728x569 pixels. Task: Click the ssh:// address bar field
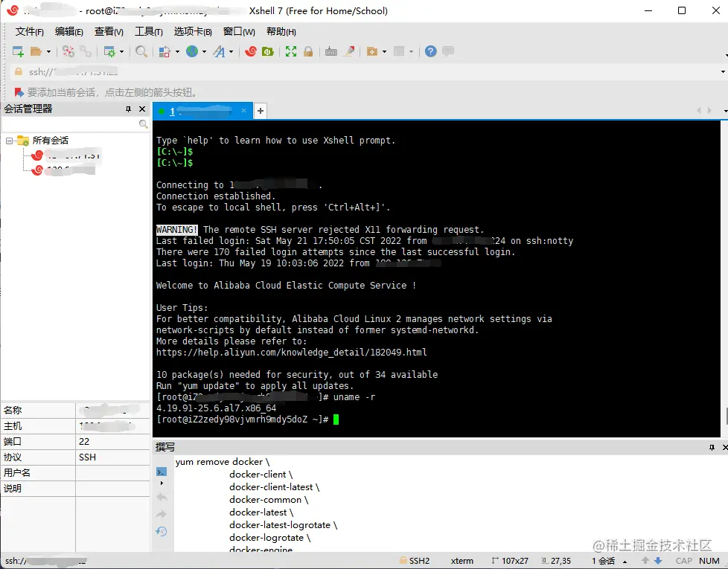point(365,72)
